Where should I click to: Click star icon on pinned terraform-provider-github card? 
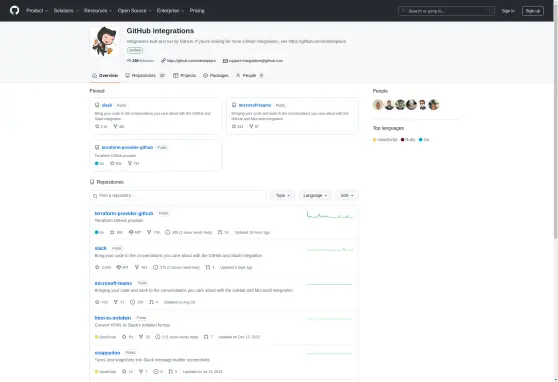click(112, 163)
